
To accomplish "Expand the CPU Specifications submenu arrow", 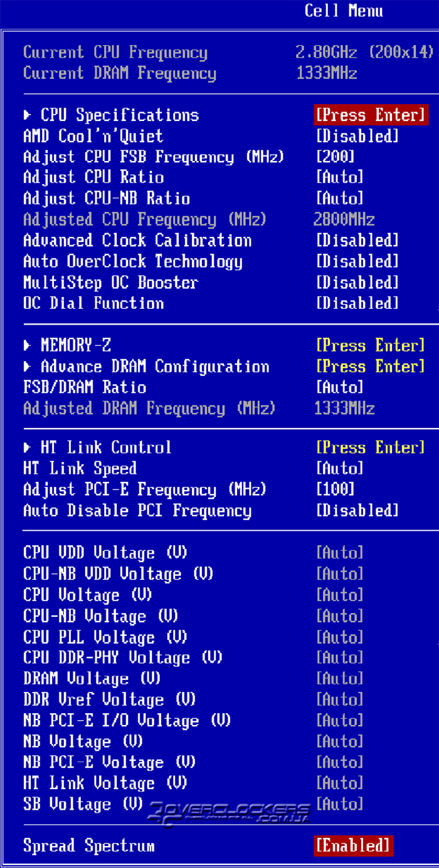I will pyautogui.click(x=27, y=115).
